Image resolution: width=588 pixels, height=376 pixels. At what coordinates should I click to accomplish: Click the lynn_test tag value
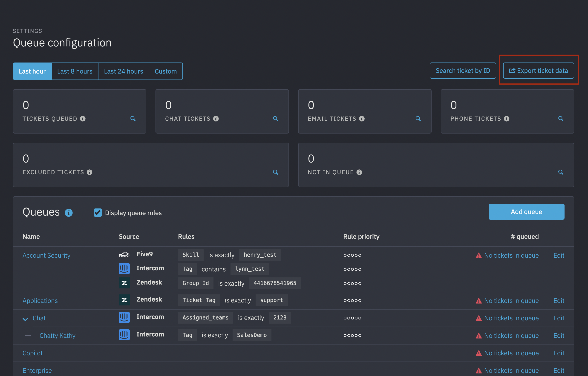250,269
